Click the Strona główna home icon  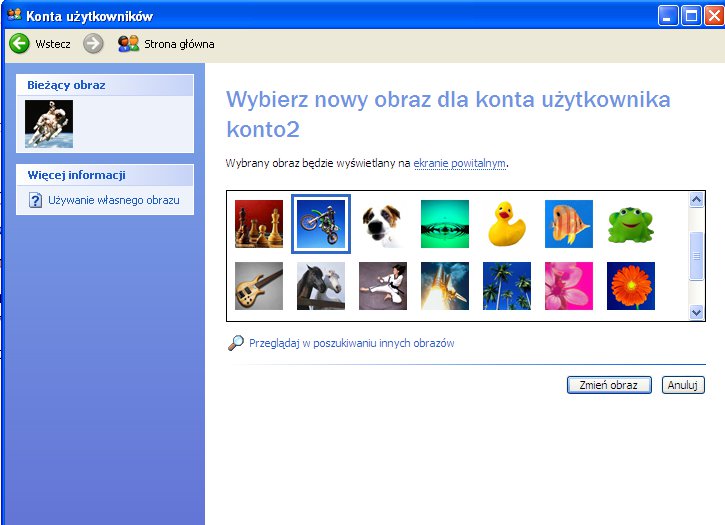(128, 43)
